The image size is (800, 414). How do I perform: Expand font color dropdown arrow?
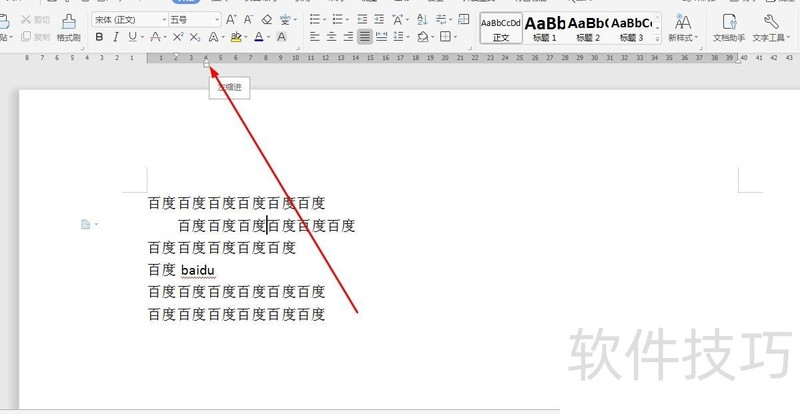pos(269,37)
